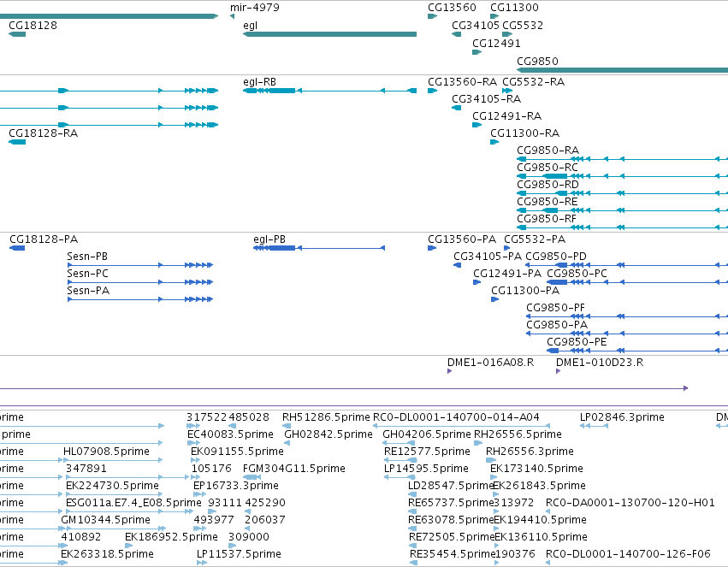Select the CG9850-PA protein label

[557, 325]
